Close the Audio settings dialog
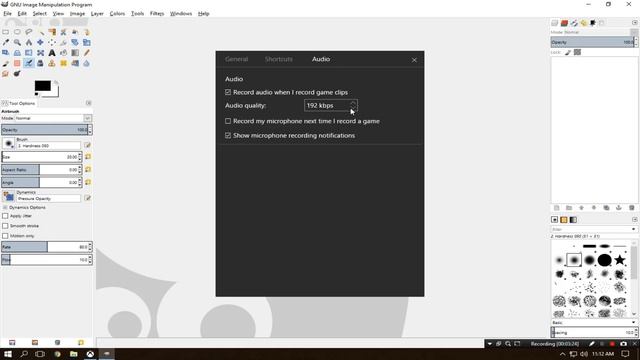The width and height of the screenshot is (640, 360). click(x=414, y=60)
